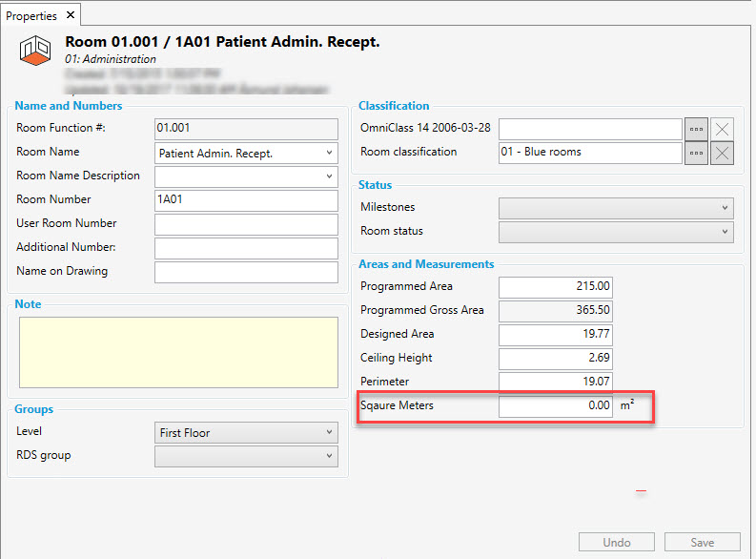Image resolution: width=756 pixels, height=559 pixels.
Task: Select the Properties tab
Action: [31, 15]
